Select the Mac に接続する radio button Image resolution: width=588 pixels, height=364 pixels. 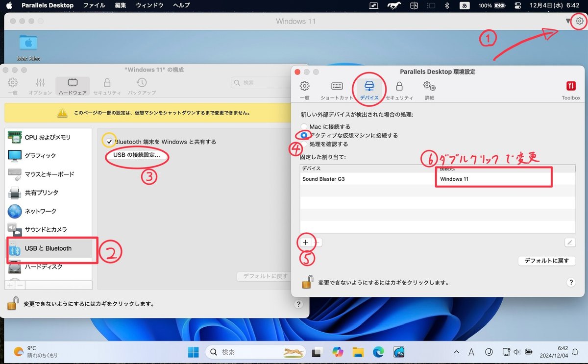[x=304, y=127]
